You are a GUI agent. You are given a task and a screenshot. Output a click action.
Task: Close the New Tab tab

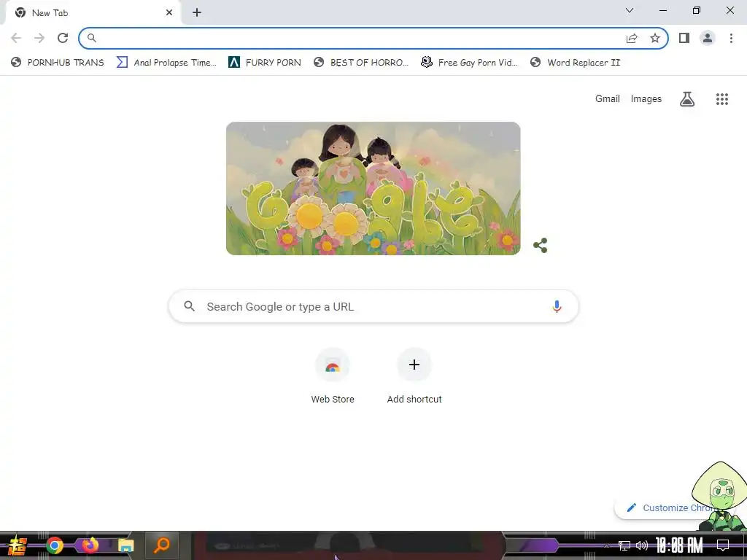point(169,12)
